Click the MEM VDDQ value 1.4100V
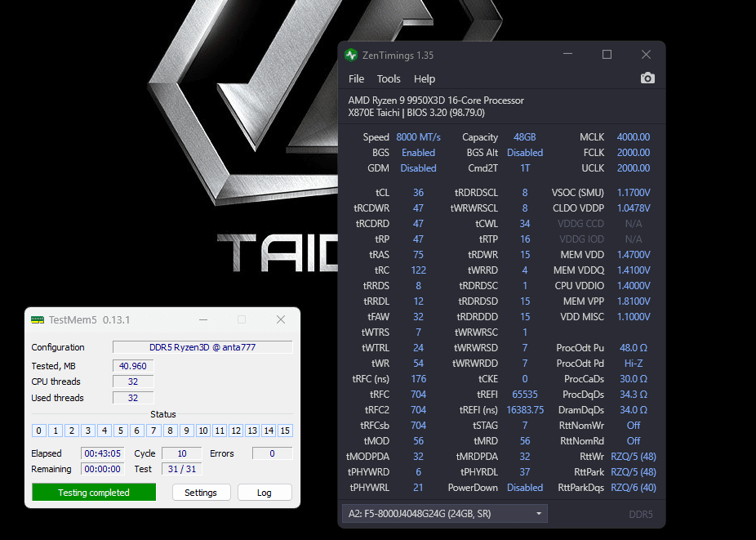The image size is (756, 540). [x=634, y=270]
